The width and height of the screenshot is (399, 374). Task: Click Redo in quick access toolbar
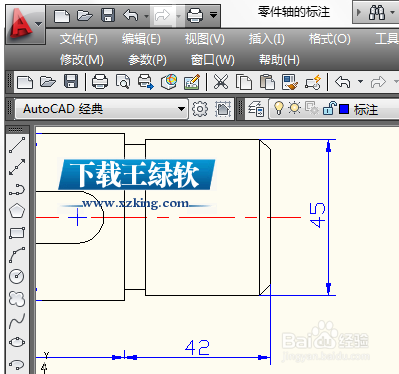pyautogui.click(x=162, y=15)
